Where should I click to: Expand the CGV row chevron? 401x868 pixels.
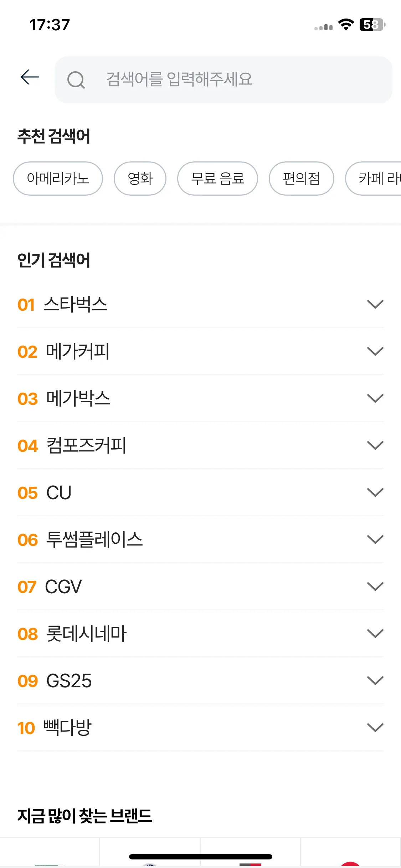[x=375, y=587]
